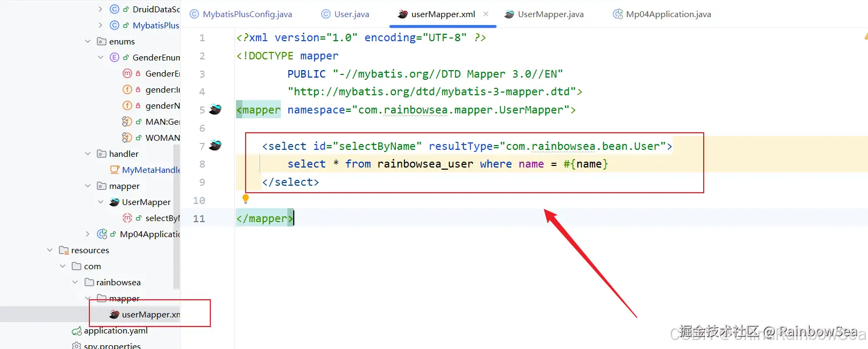Click the class icon of User.java tab
The width and height of the screenshot is (868, 349).
pyautogui.click(x=326, y=14)
